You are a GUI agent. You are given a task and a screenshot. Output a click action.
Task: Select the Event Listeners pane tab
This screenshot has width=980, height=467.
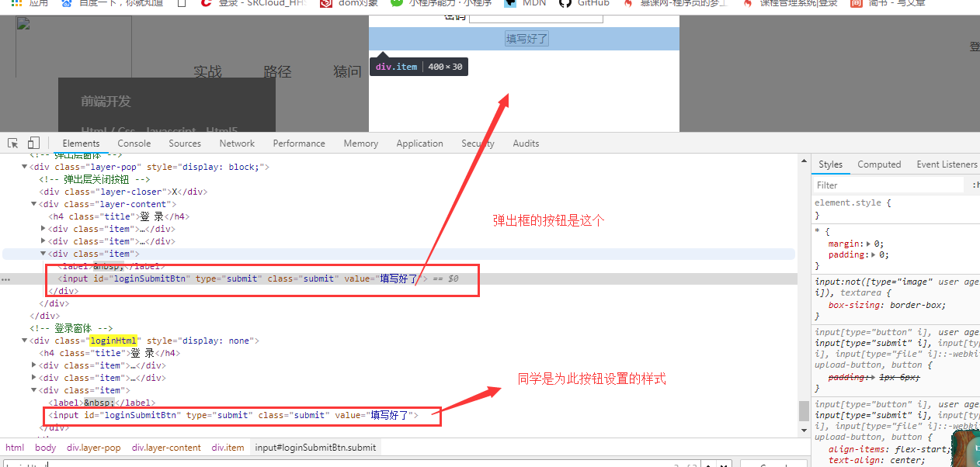(x=947, y=164)
